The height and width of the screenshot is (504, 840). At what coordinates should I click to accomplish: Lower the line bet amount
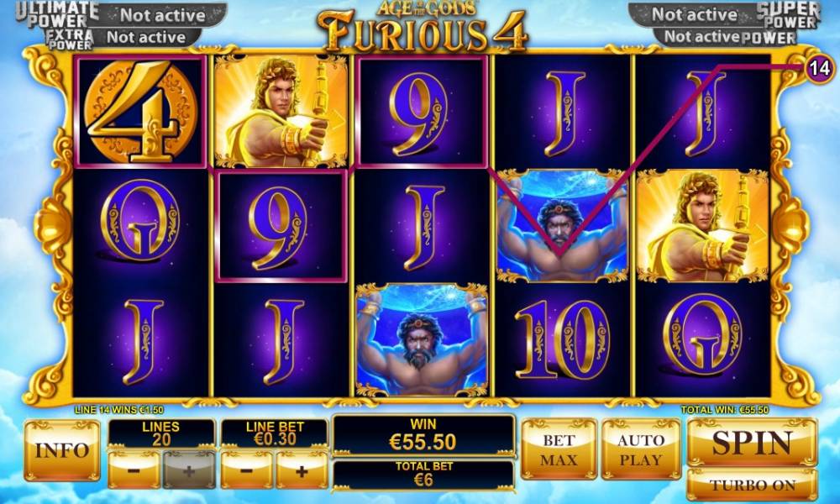click(246, 470)
